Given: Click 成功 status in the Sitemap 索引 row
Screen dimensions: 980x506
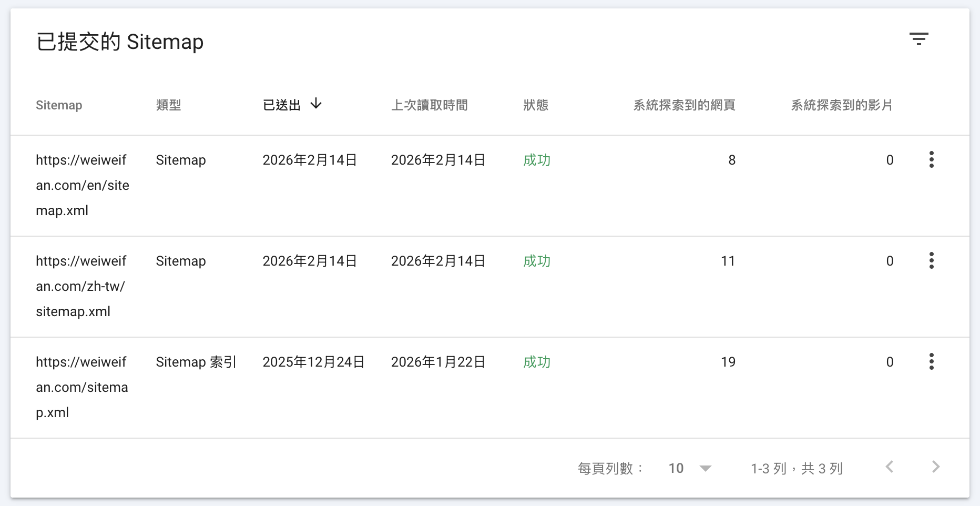Looking at the screenshot, I should point(537,362).
